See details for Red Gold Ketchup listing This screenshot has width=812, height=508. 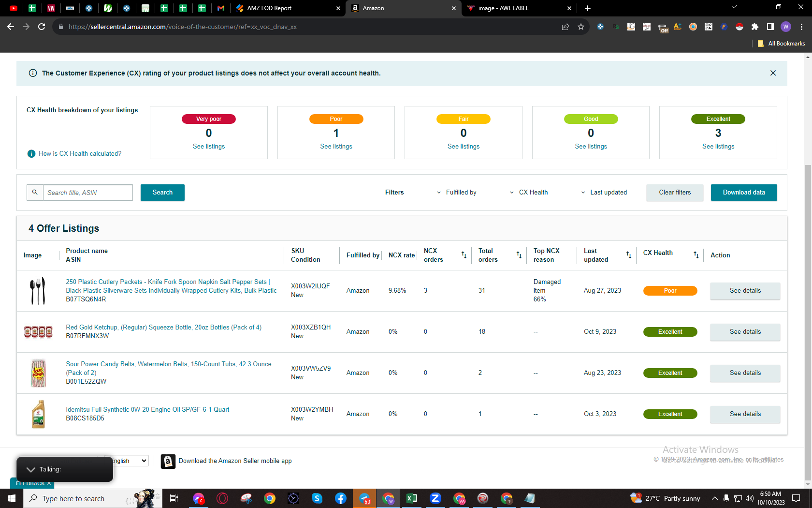click(x=745, y=332)
